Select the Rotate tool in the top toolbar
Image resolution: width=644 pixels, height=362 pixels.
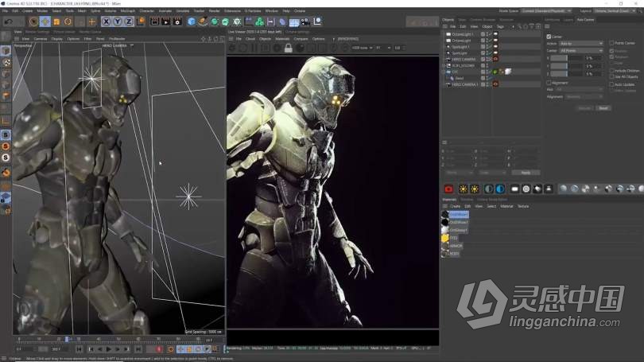[x=68, y=21]
